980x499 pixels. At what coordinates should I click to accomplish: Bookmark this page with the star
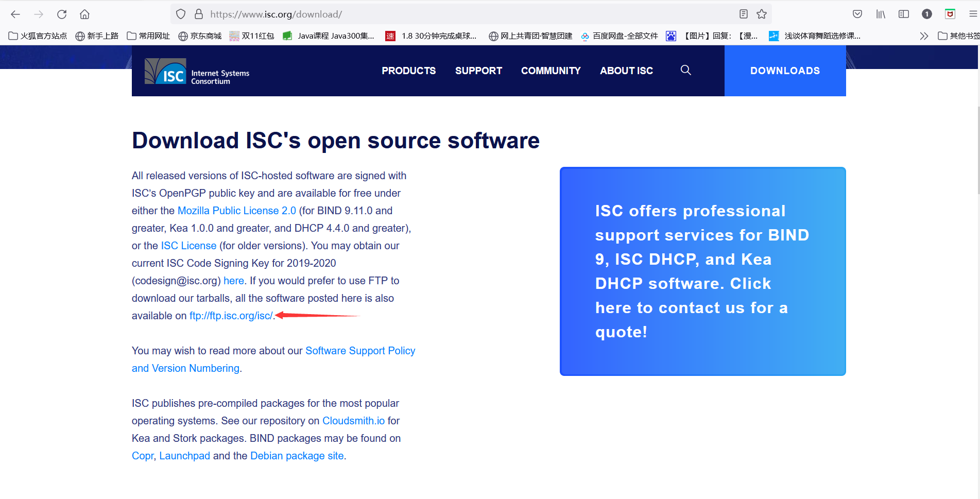tap(761, 14)
